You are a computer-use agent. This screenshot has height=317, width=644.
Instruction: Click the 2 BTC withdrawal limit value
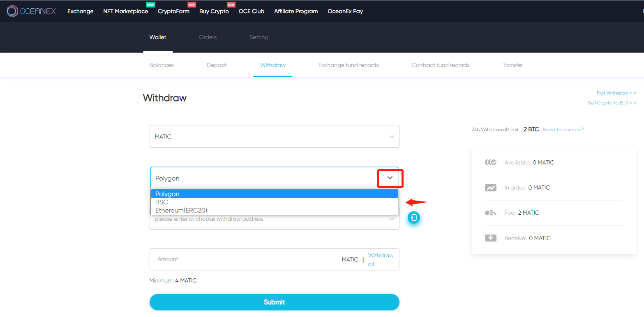tap(531, 129)
